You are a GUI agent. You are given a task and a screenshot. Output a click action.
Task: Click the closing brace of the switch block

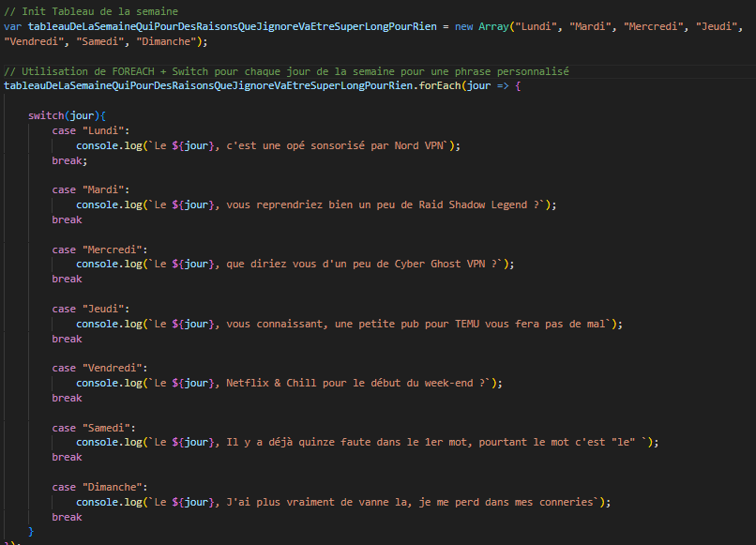click(x=31, y=531)
